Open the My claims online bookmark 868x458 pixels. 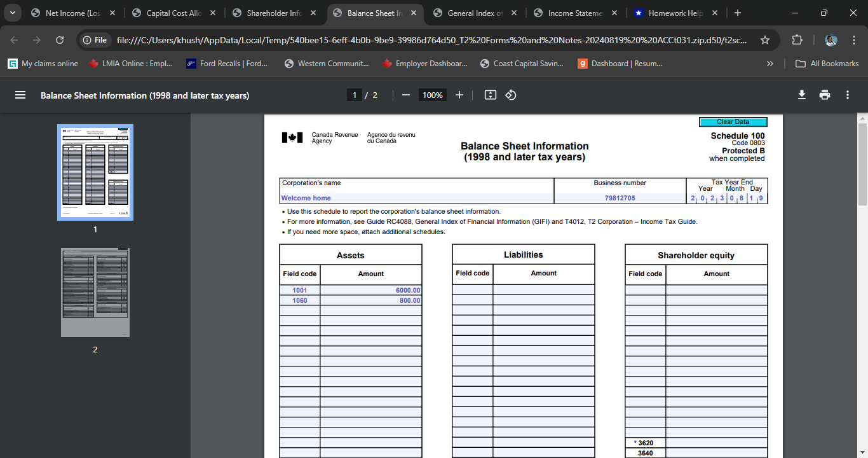[x=43, y=64]
